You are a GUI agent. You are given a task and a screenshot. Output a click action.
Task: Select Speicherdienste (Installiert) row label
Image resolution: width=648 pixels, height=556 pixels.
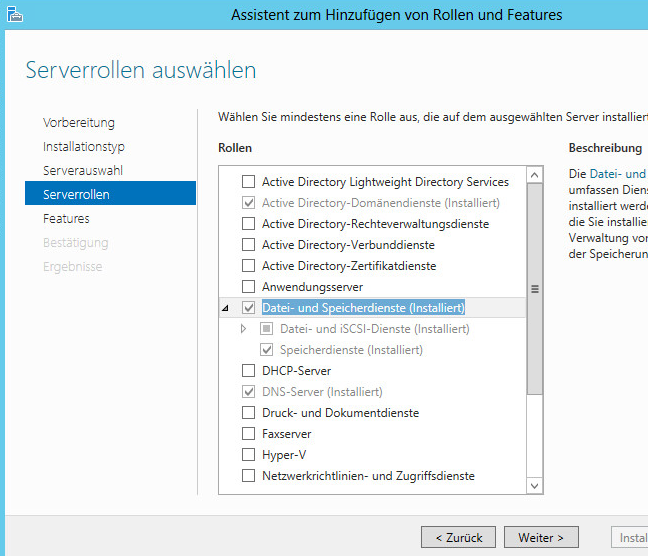(351, 350)
